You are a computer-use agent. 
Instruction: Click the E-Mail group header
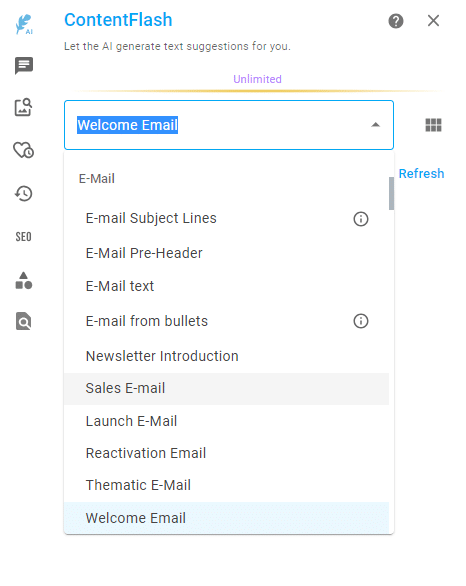pyautogui.click(x=96, y=179)
